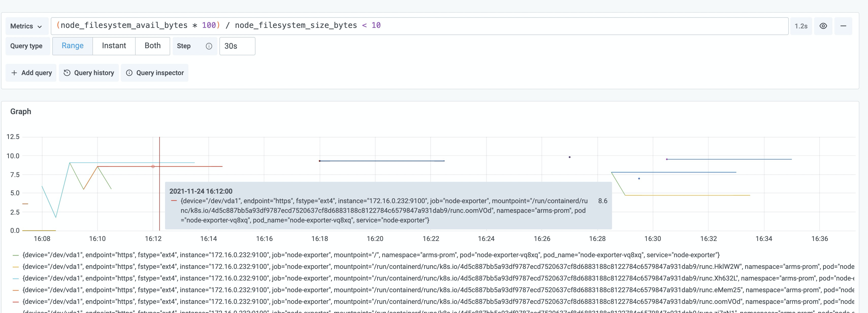The height and width of the screenshot is (313, 868).
Task: Click the Add query button
Action: tap(31, 73)
